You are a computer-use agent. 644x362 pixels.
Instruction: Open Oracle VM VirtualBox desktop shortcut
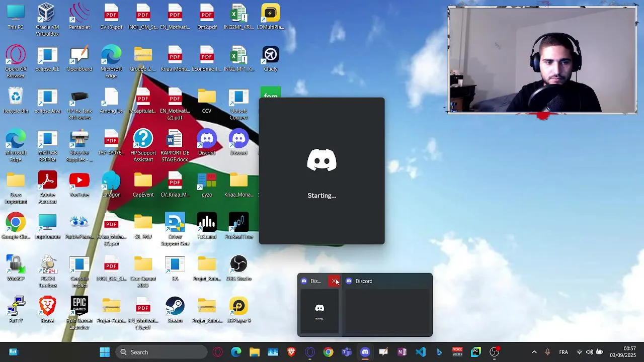[47, 20]
